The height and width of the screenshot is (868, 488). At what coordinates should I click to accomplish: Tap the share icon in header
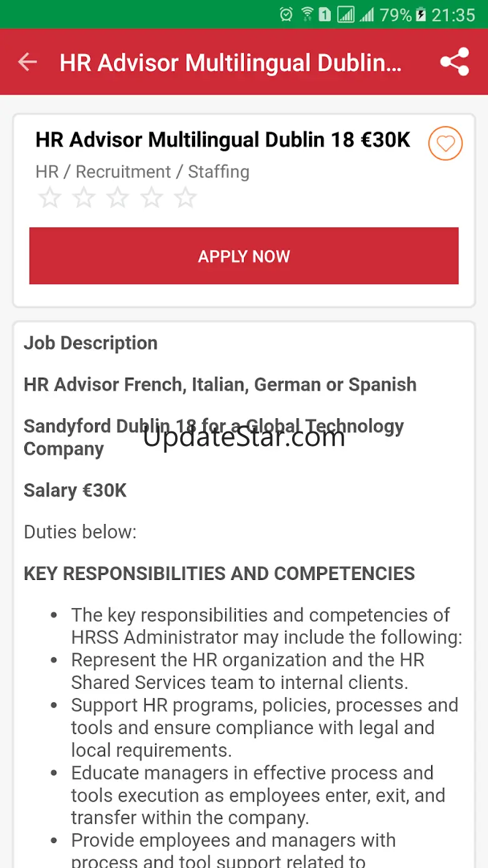(x=454, y=62)
